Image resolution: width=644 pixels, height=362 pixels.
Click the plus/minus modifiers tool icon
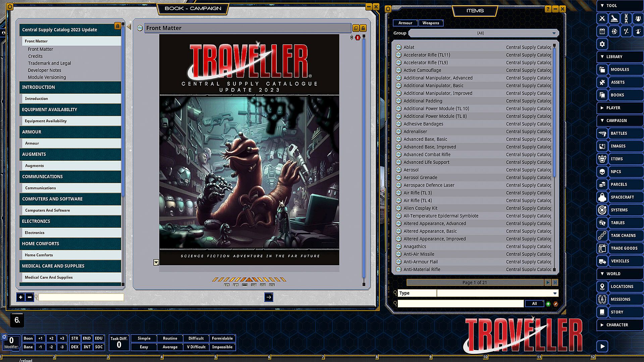626,32
